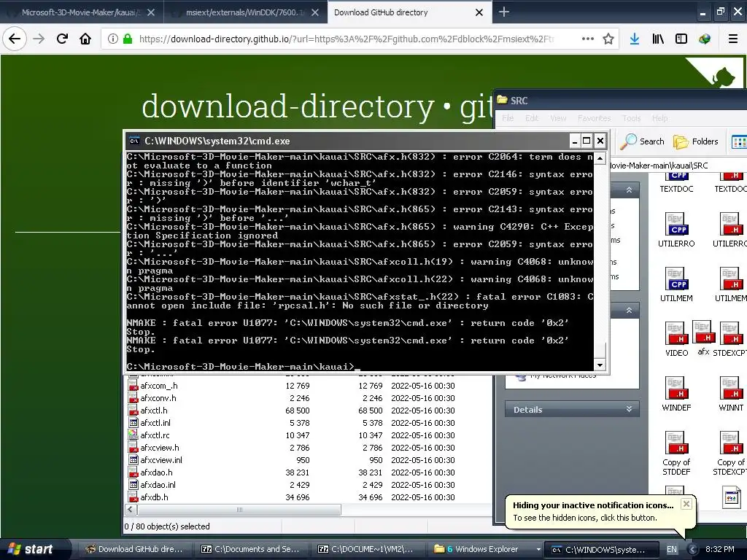Select the WINDEF header file icon

tap(676, 393)
